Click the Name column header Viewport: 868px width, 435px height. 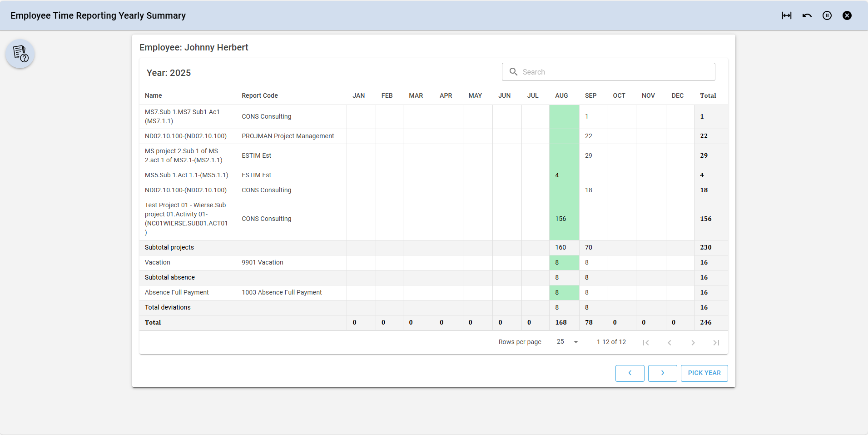click(x=154, y=95)
